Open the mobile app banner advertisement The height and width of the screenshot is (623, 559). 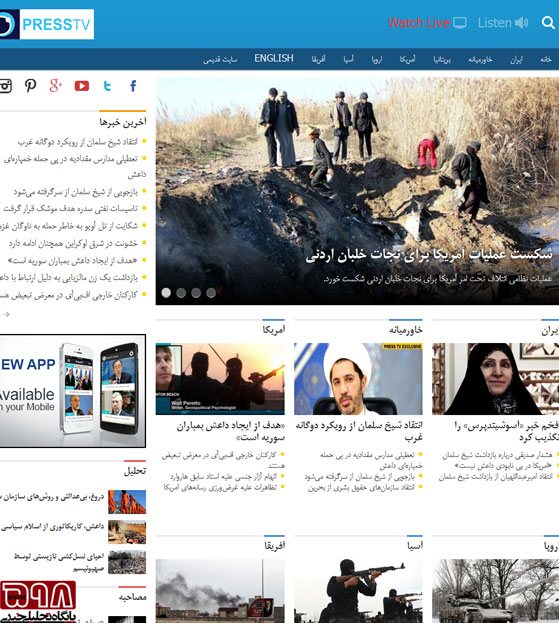coord(73,391)
